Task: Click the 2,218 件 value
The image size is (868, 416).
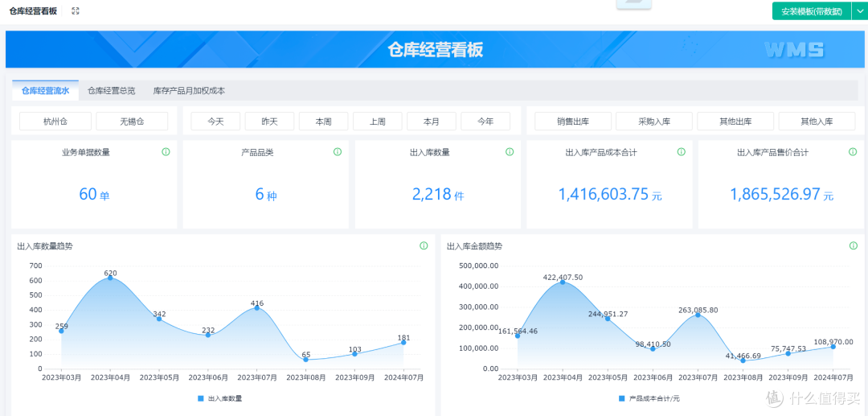Action: coord(438,194)
